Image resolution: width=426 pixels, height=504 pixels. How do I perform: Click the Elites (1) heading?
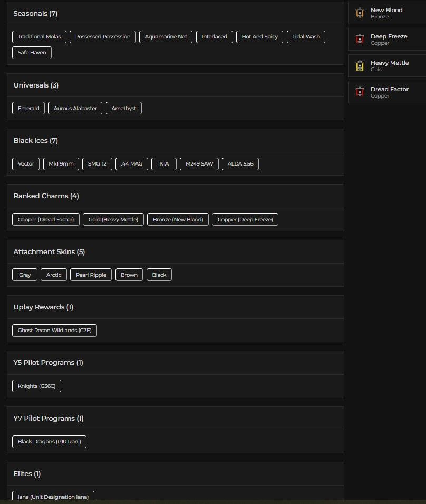[27, 474]
